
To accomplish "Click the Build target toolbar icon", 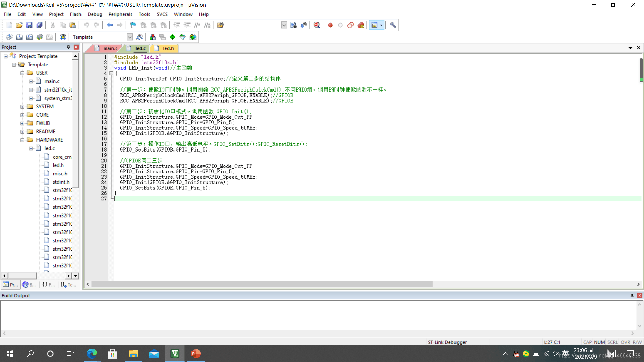I will 19,37.
